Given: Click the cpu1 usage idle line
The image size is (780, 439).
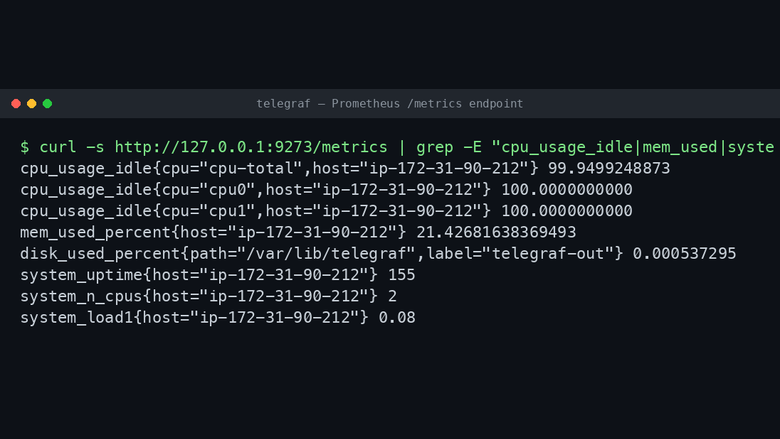Looking at the screenshot, I should pos(326,211).
